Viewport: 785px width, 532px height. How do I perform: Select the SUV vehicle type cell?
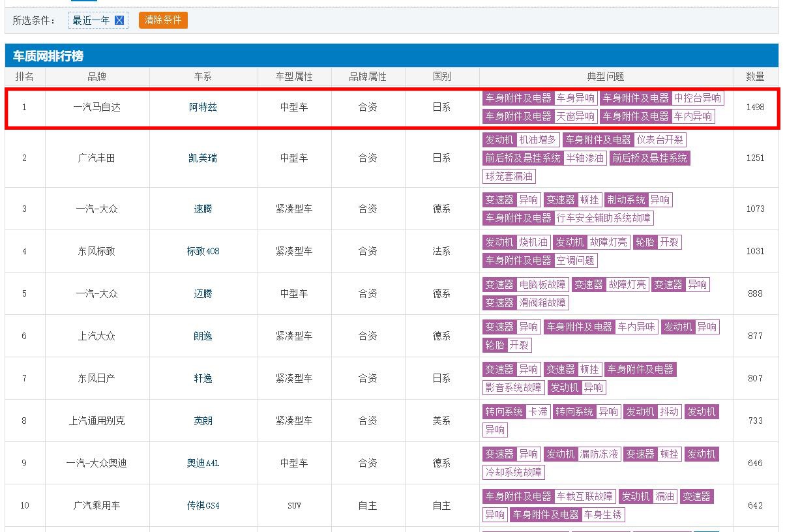(x=294, y=505)
